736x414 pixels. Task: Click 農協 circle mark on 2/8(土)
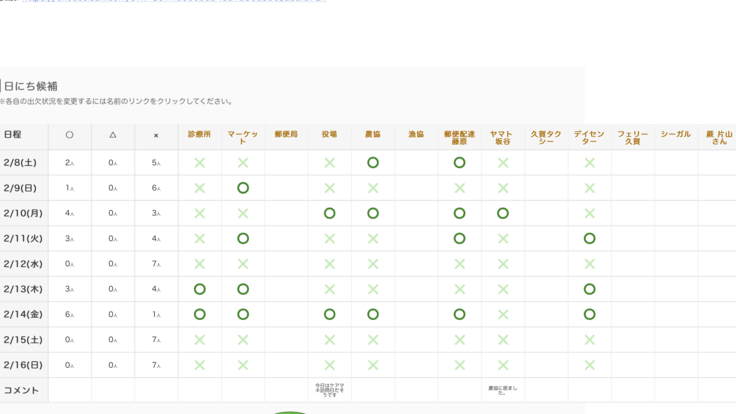(x=373, y=163)
